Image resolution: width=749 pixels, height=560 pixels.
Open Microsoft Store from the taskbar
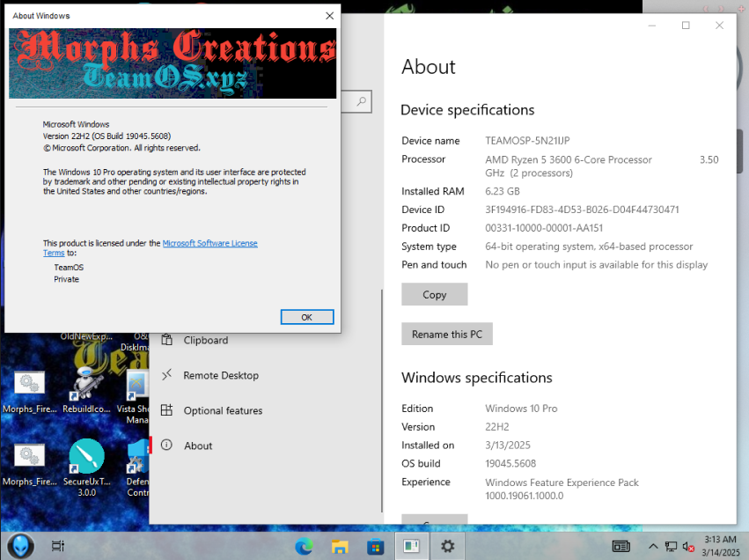(376, 546)
